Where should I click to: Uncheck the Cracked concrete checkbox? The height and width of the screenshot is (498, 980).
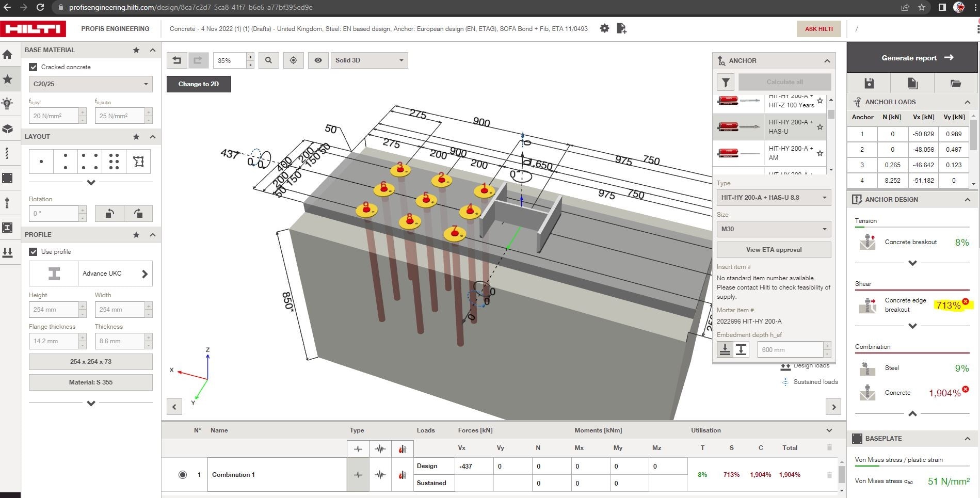coord(33,67)
